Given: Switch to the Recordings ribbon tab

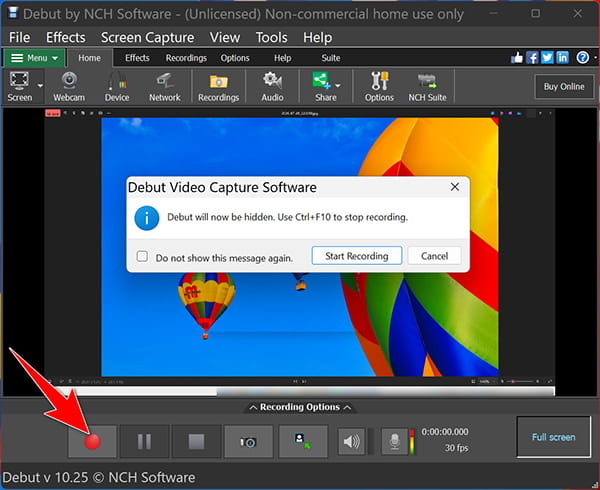Looking at the screenshot, I should 186,58.
